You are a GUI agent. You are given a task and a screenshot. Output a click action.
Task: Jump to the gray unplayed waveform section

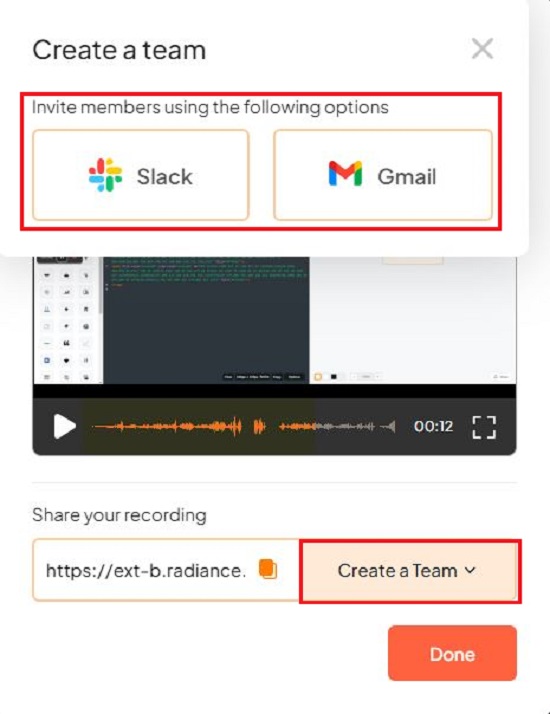pos(345,427)
